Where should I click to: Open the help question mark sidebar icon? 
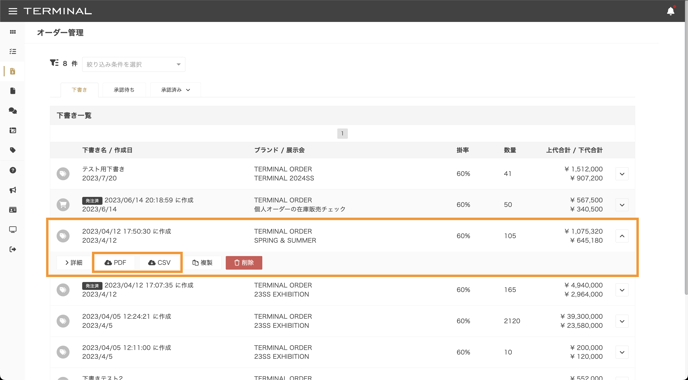point(13,170)
